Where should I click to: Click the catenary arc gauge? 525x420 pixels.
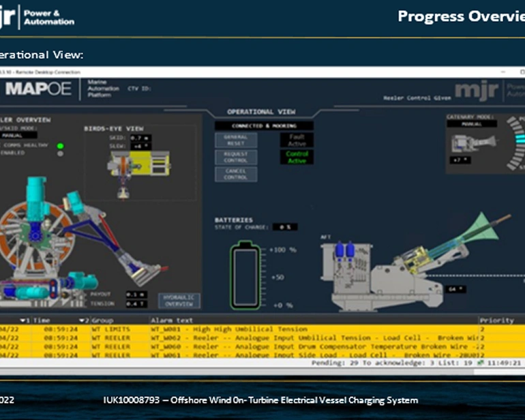pyautogui.click(x=515, y=143)
